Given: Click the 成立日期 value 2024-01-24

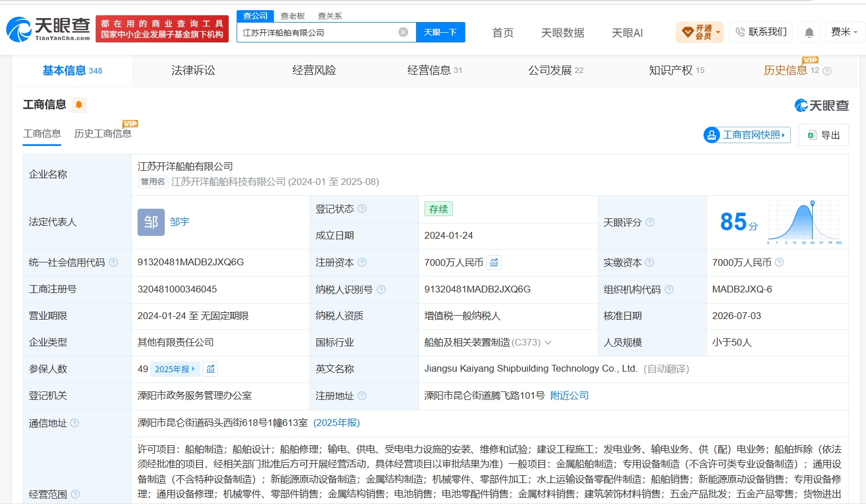Looking at the screenshot, I should pos(449,236).
